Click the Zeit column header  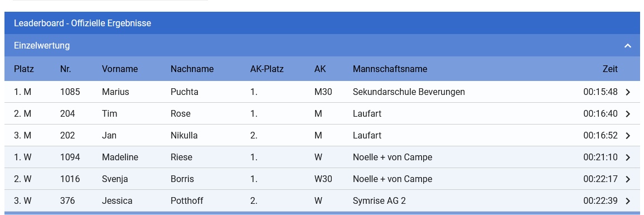610,69
